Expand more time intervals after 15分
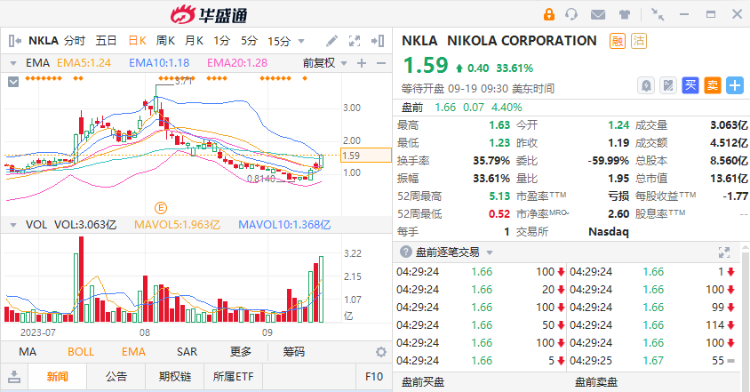 (301, 41)
